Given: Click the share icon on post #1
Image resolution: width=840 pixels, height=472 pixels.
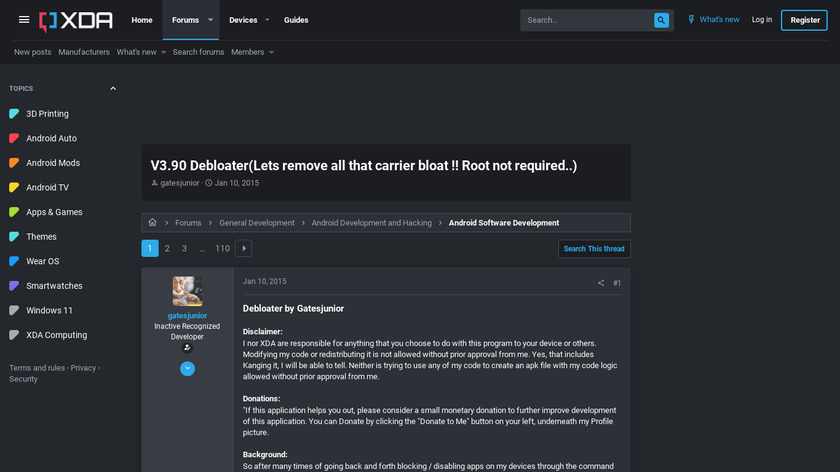Looking at the screenshot, I should [601, 283].
